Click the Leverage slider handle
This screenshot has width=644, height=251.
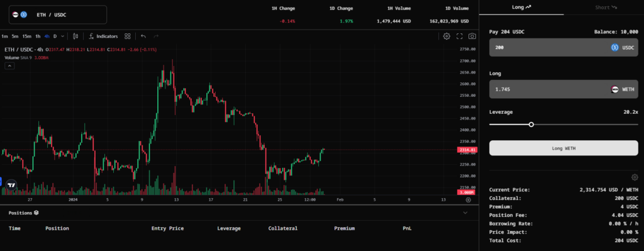tap(531, 124)
